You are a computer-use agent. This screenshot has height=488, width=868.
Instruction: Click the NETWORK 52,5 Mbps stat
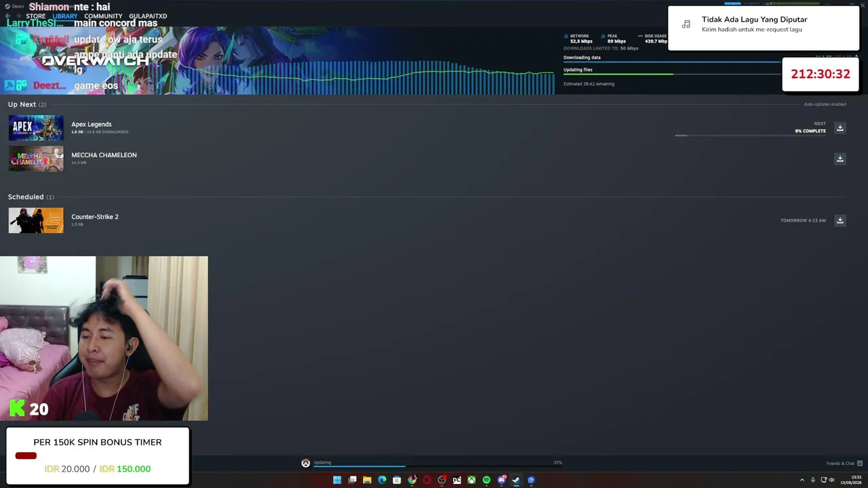(578, 39)
